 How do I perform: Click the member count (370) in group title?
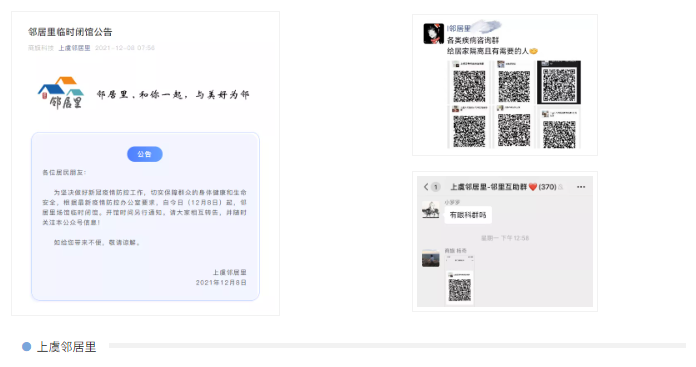click(547, 187)
